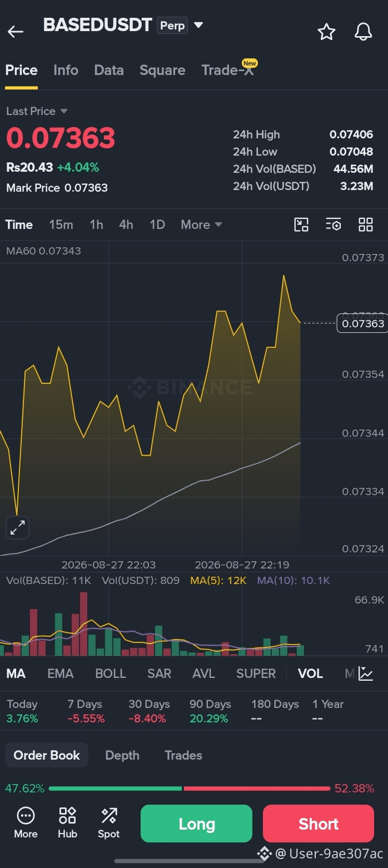The width and height of the screenshot is (388, 868).
Task: Open the More menu at bottom
Action: [x=26, y=823]
